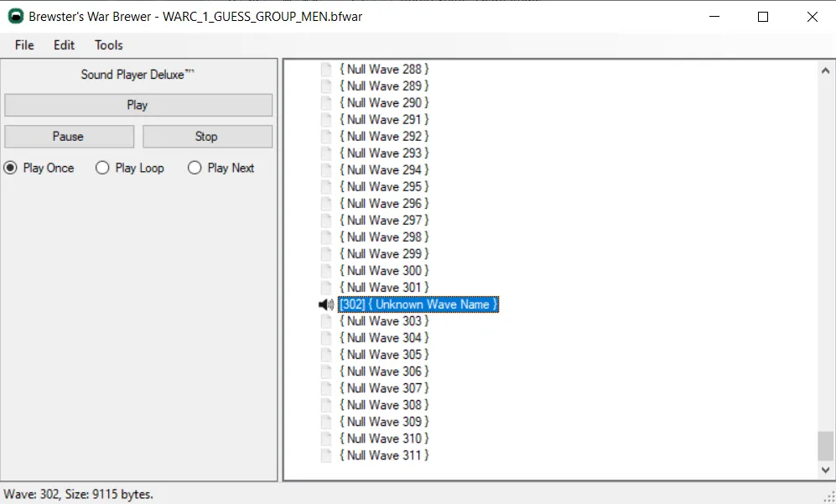Click the file icon beside Null Wave 295
The image size is (836, 504).
tap(326, 187)
